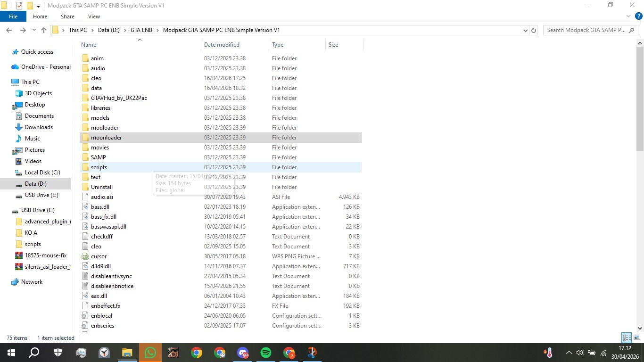Select the audio.asi file icon
This screenshot has height=362, width=644.
pos(85,197)
